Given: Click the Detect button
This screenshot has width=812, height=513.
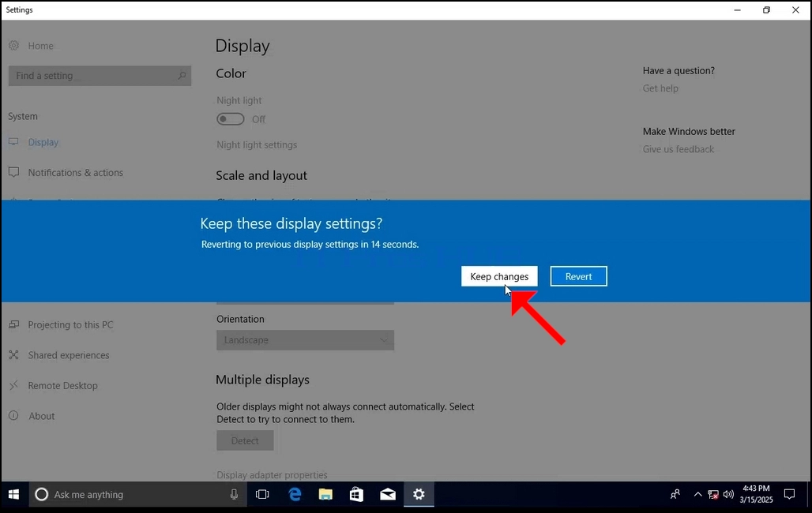Looking at the screenshot, I should coord(245,440).
